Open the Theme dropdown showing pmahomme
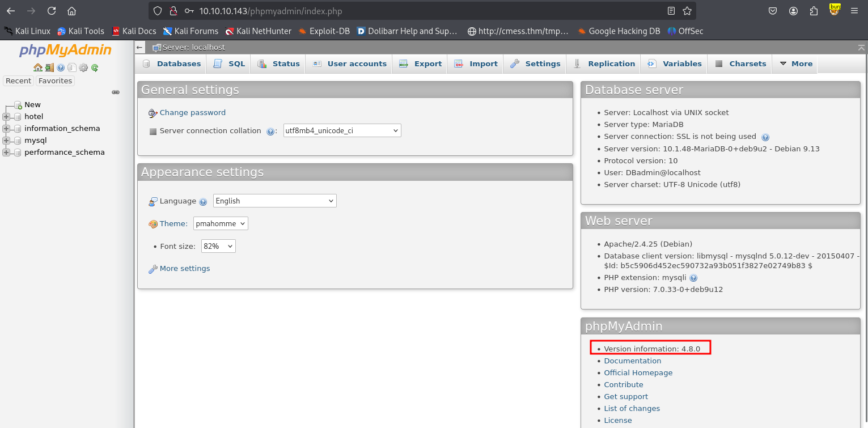The image size is (868, 428). click(x=221, y=223)
